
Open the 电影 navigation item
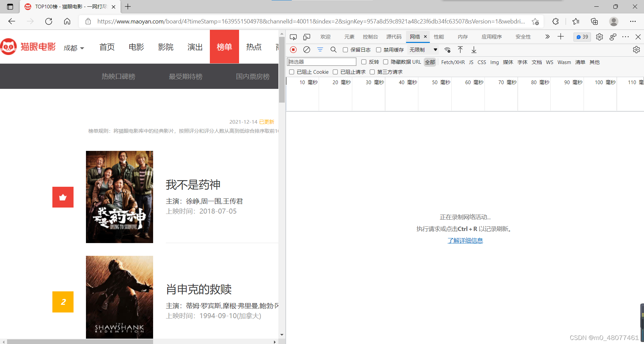point(136,47)
